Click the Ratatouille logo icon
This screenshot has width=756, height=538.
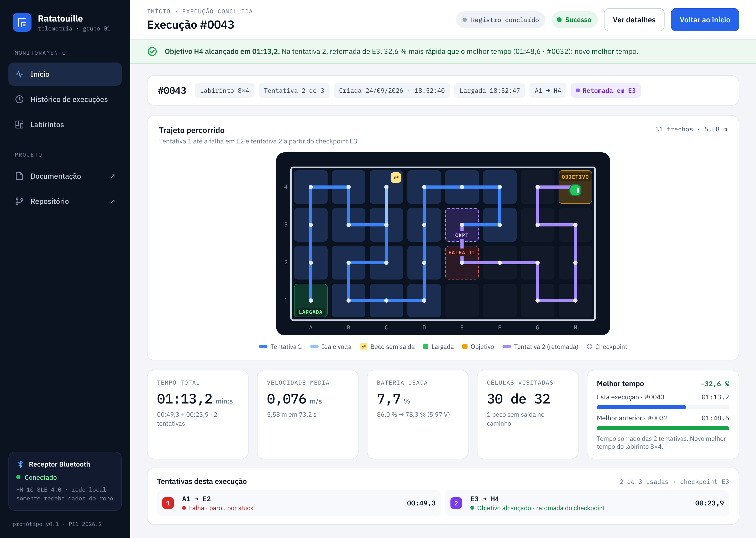click(22, 22)
